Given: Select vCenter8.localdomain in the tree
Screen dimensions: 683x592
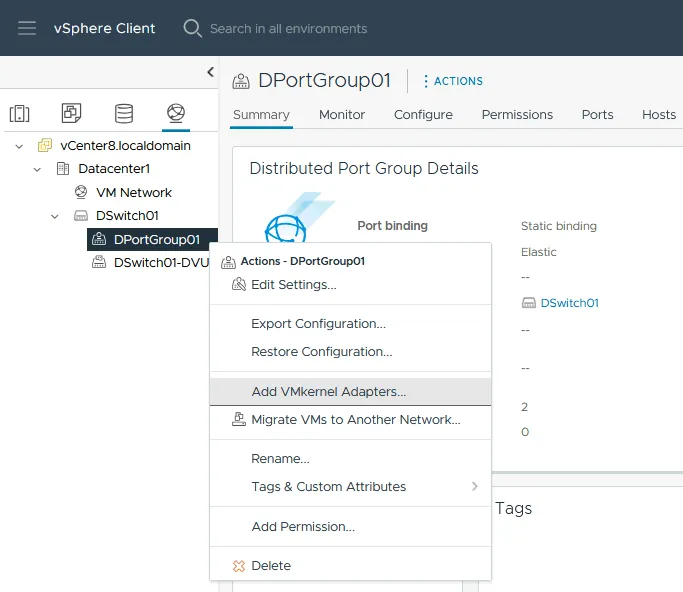Looking at the screenshot, I should click(125, 145).
